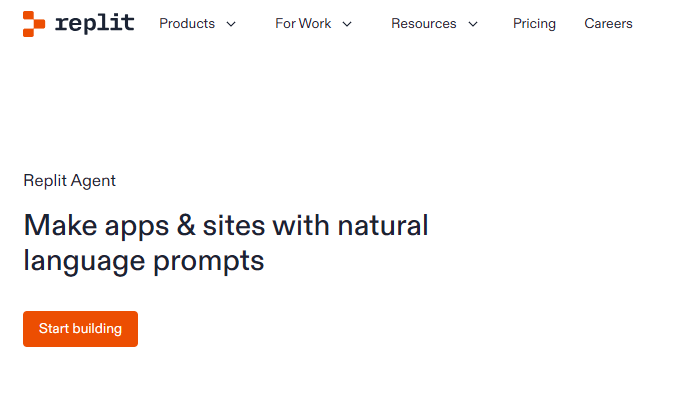This screenshot has height=410, width=686.
Task: Click the Start building button
Action: coord(80,329)
